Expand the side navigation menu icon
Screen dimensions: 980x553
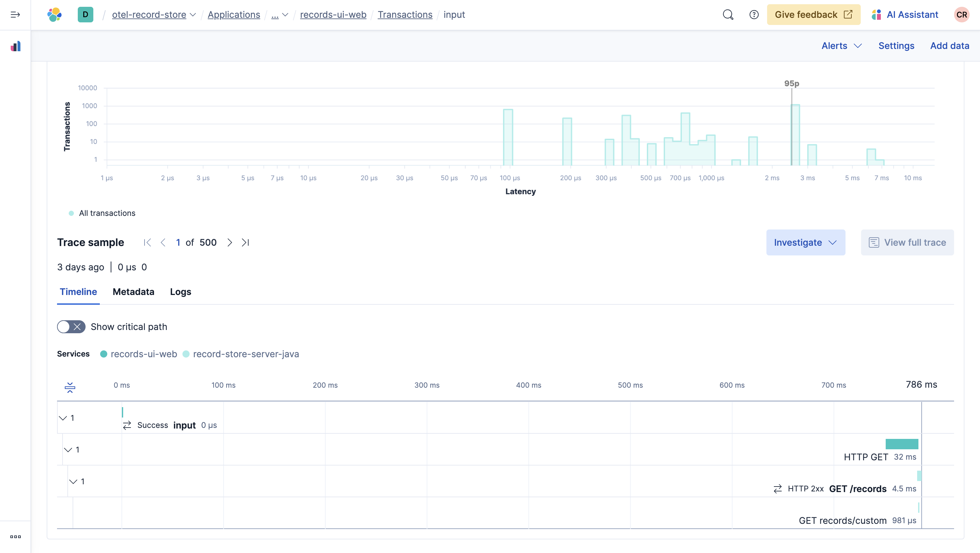[x=15, y=15]
